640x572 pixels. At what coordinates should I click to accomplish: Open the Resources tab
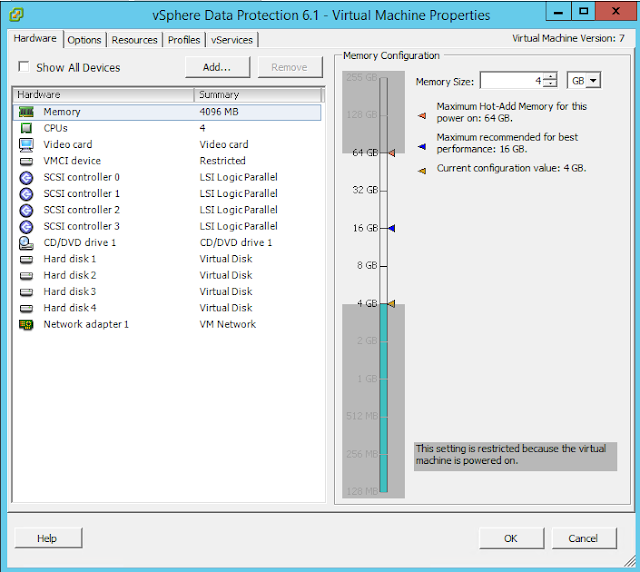pos(134,40)
